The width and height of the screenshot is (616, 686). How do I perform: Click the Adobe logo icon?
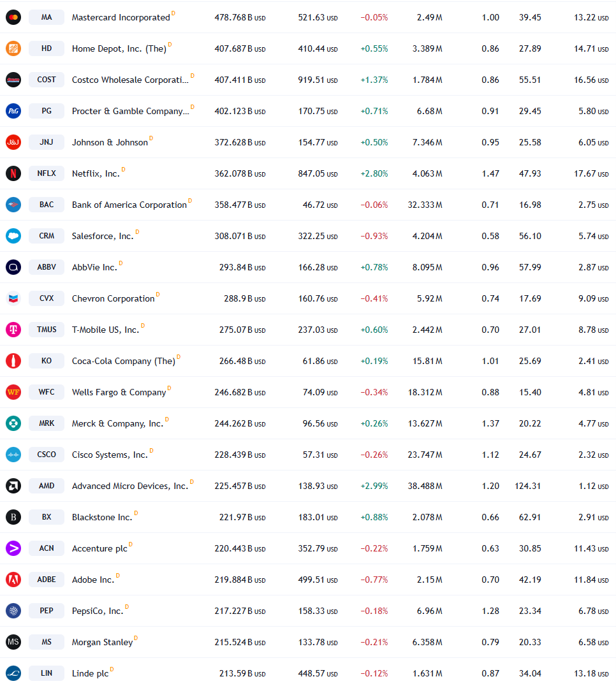click(x=13, y=580)
